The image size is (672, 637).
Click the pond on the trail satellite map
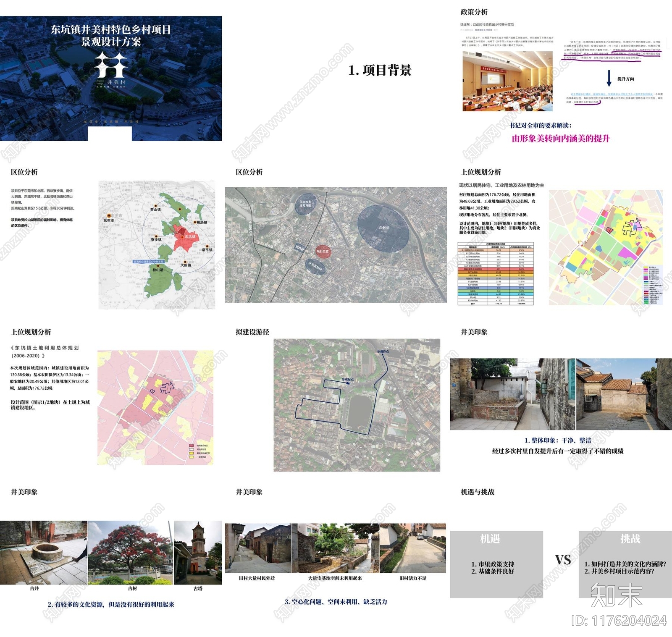coord(360,411)
